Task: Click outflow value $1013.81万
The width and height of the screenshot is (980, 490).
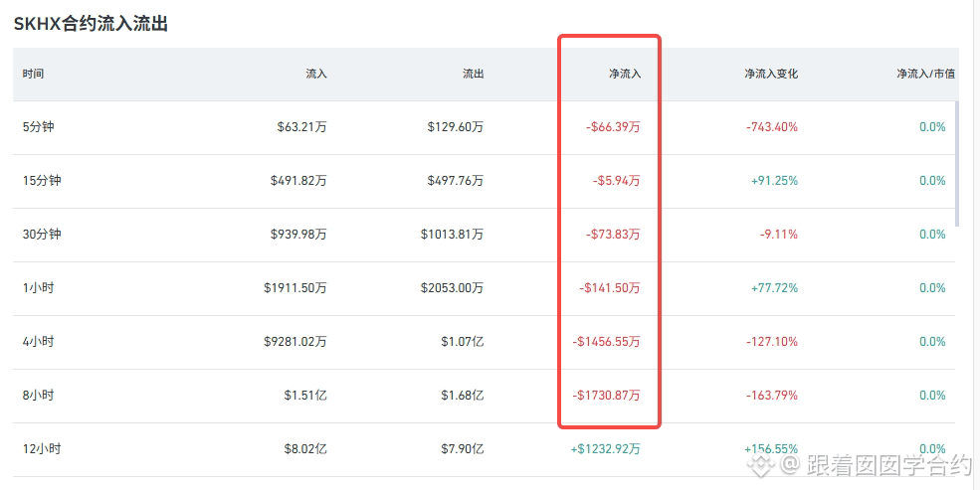Action: click(453, 235)
